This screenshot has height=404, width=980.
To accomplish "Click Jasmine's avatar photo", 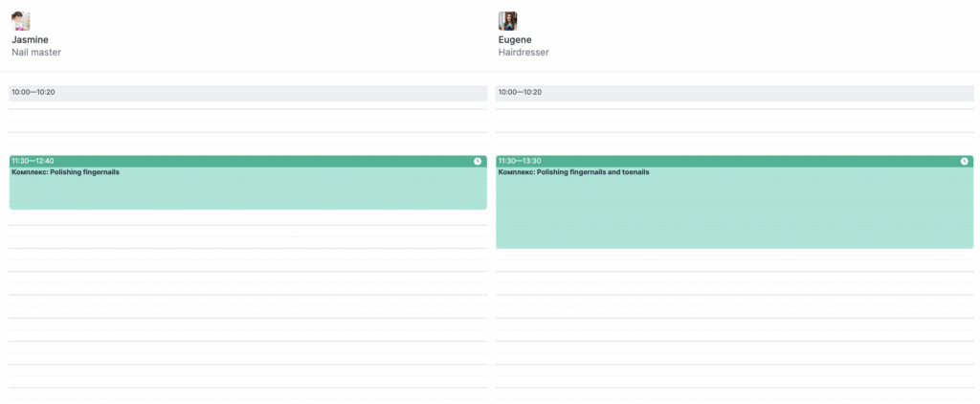I will coord(21,21).
